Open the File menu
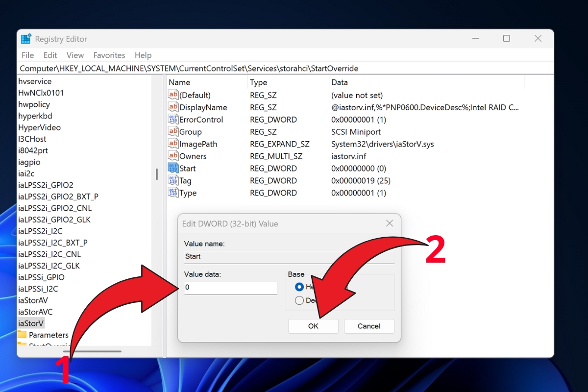The width and height of the screenshot is (588, 392). click(x=28, y=55)
